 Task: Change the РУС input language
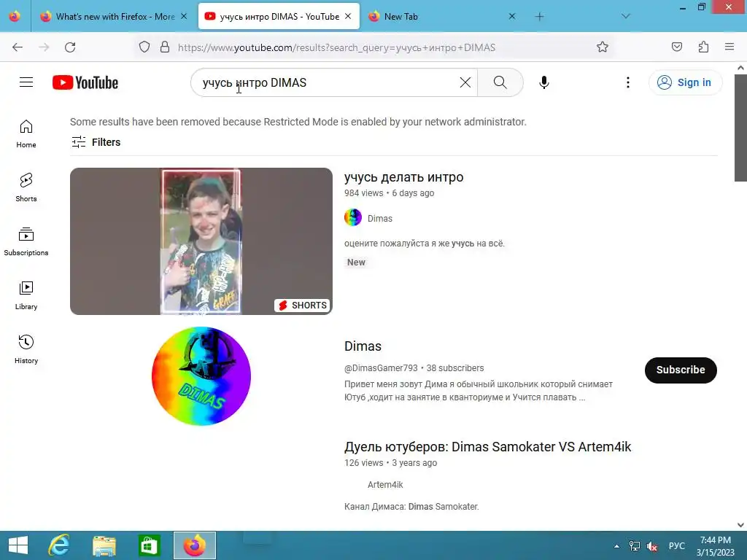coord(676,545)
